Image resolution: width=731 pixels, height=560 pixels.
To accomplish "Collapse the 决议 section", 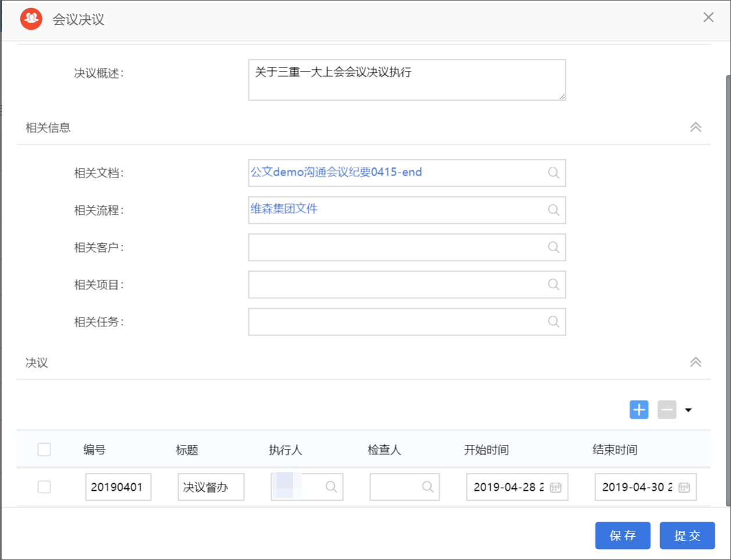I will point(696,362).
